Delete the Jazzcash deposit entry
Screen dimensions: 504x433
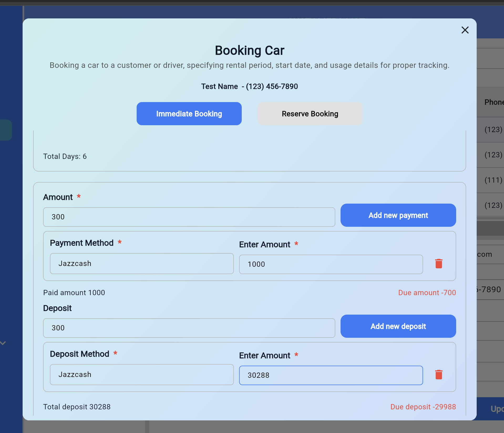point(439,375)
